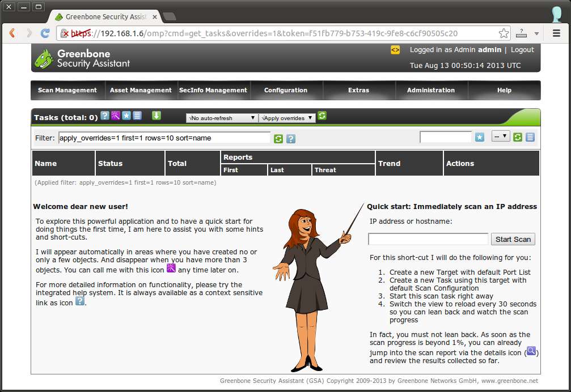Open the help icon beside Tasks total

click(105, 116)
